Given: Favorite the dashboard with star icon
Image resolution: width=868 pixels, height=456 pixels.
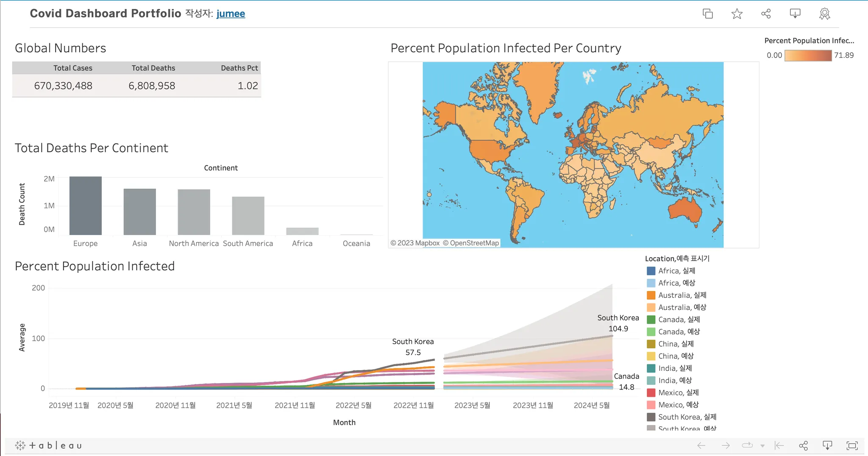Looking at the screenshot, I should [x=737, y=14].
